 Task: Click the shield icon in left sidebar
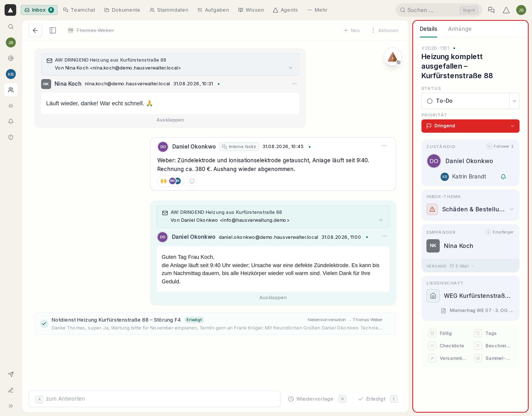tap(11, 137)
